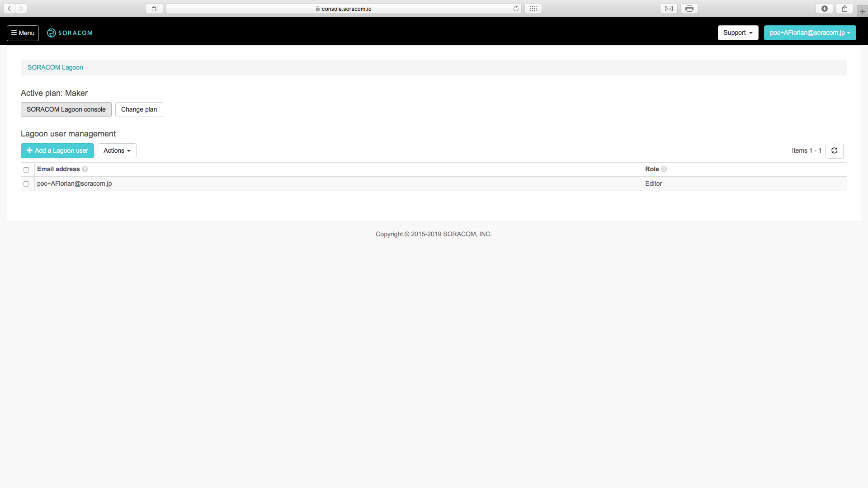The image size is (868, 488).
Task: Click the SORACOM logo
Action: tap(70, 33)
